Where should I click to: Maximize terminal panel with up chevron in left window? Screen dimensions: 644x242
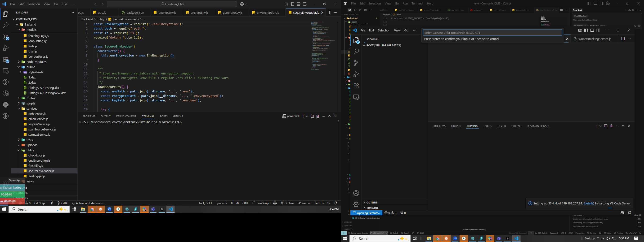(329, 116)
